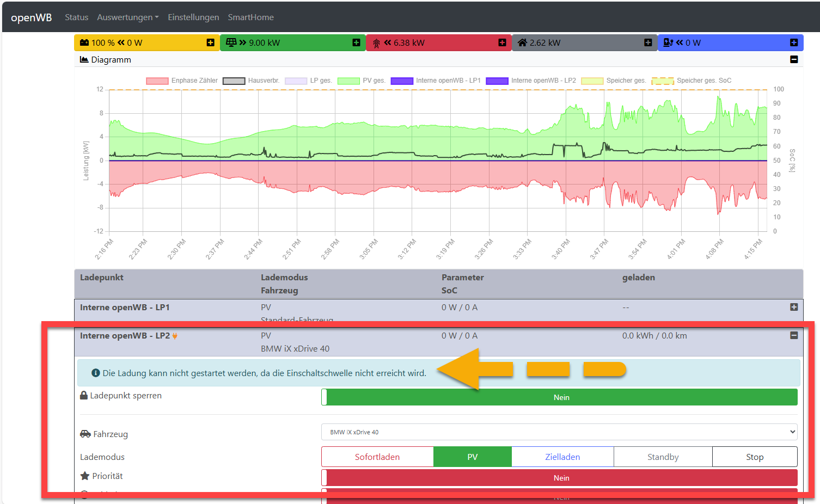Open the Fahrzeug BMW iX xDrive 40 dropdown
Image resolution: width=820 pixels, height=504 pixels.
click(559, 432)
